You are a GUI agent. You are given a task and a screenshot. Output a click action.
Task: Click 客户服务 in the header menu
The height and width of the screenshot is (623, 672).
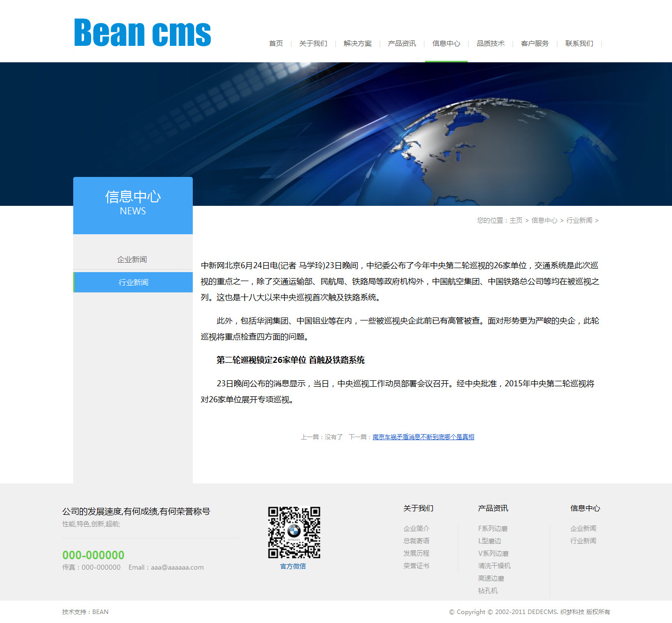[535, 44]
